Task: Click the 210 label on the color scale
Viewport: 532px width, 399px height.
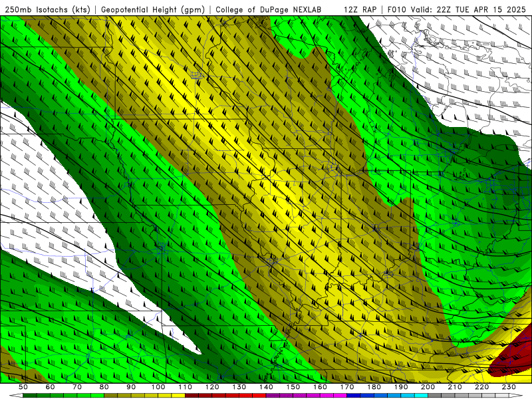Action: 455,387
